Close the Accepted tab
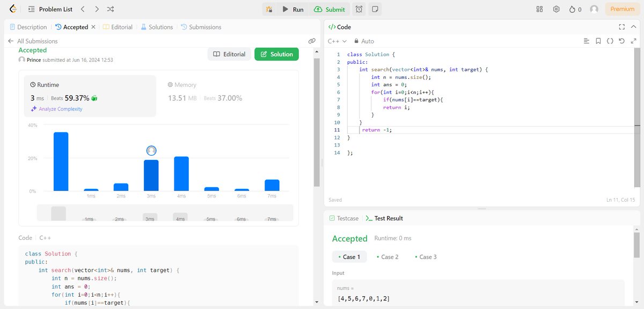 [x=93, y=27]
